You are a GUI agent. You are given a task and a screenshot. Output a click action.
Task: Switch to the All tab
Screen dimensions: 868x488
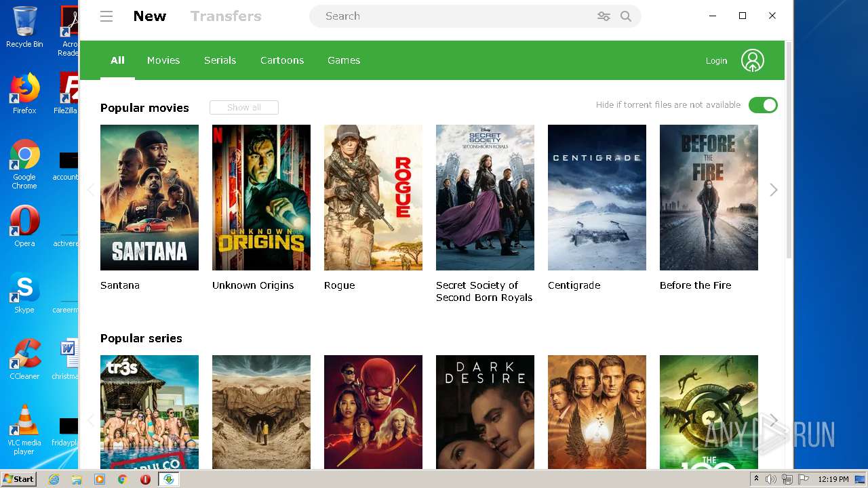117,60
